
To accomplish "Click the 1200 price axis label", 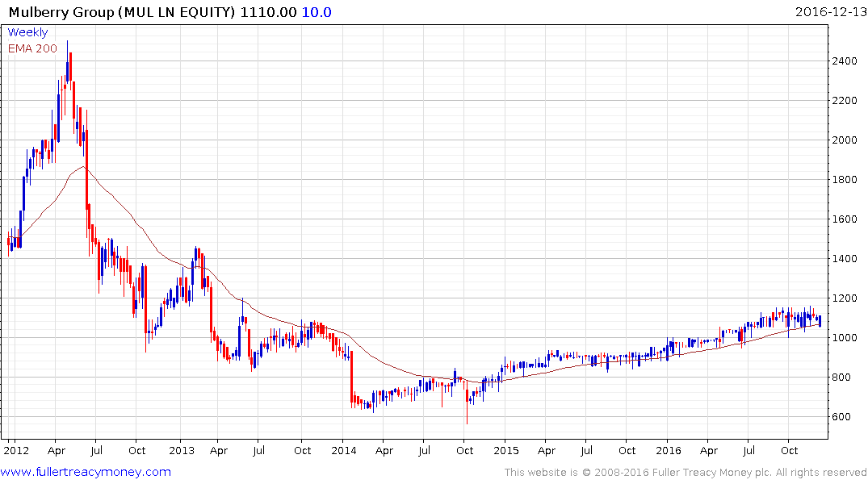I will pyautogui.click(x=845, y=298).
